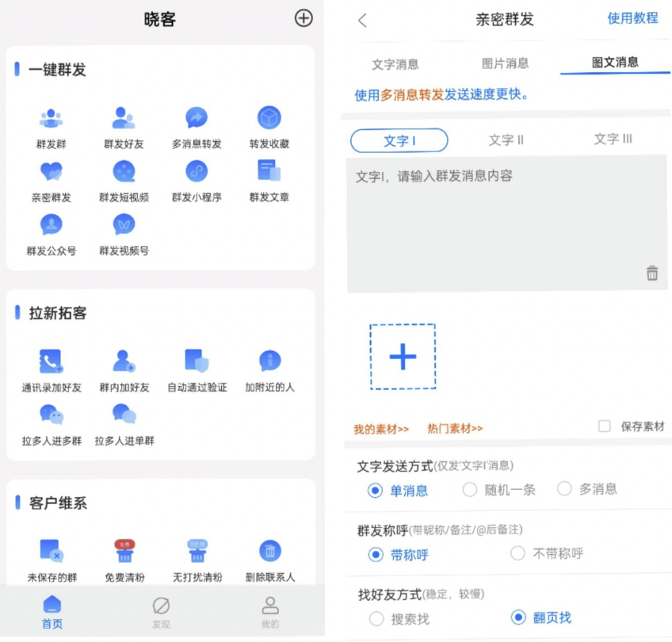Clear the message text using the trash icon
This screenshot has height=642, width=672.
(x=652, y=273)
